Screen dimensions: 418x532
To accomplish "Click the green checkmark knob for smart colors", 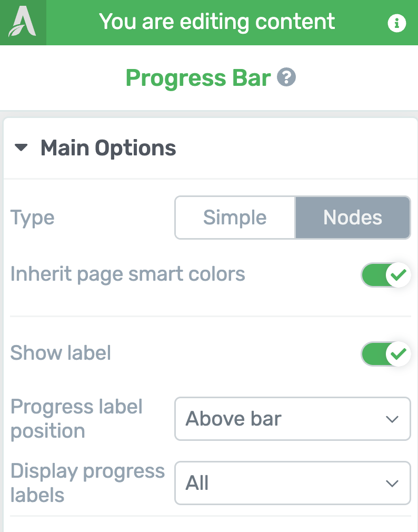I will 399,275.
